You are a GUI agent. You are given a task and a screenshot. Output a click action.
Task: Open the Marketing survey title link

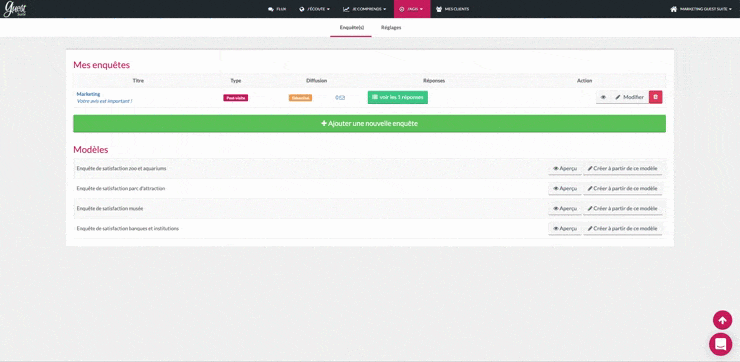(88, 94)
